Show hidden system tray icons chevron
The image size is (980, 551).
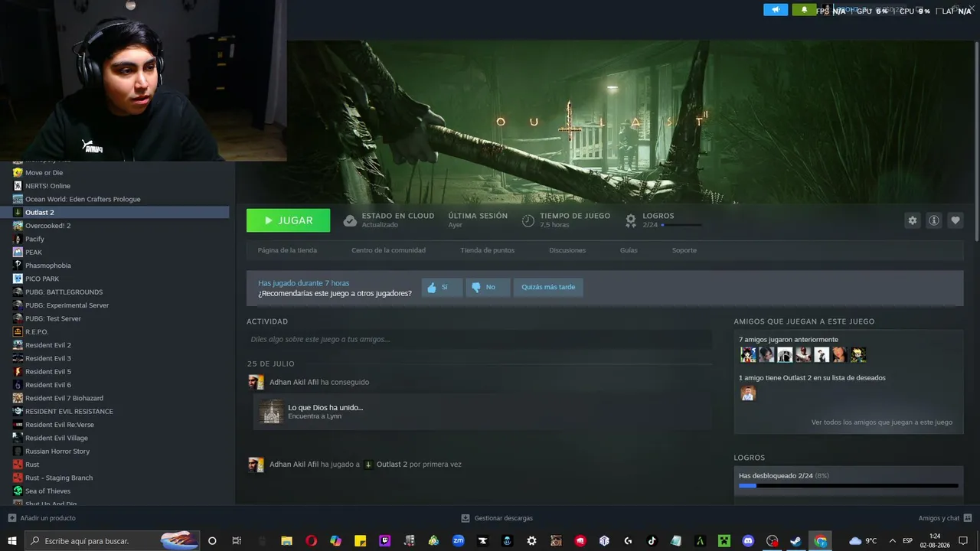point(892,540)
